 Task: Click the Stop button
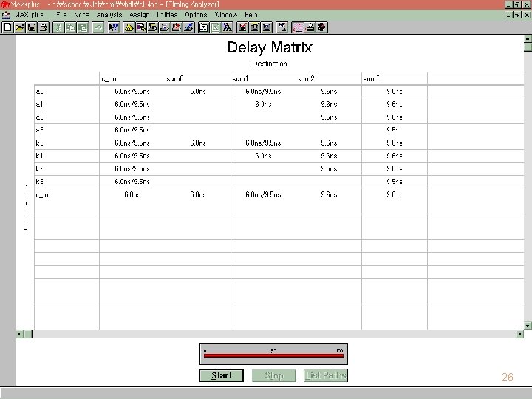(274, 375)
